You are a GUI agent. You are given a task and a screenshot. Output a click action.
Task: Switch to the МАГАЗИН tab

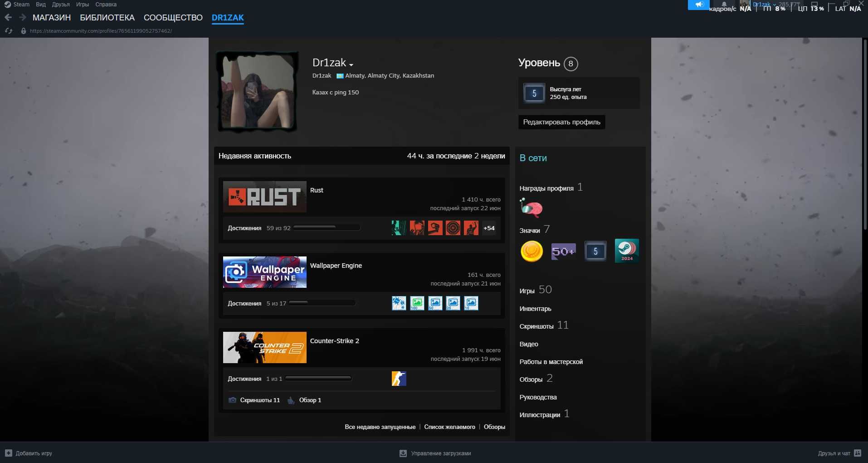tap(52, 18)
